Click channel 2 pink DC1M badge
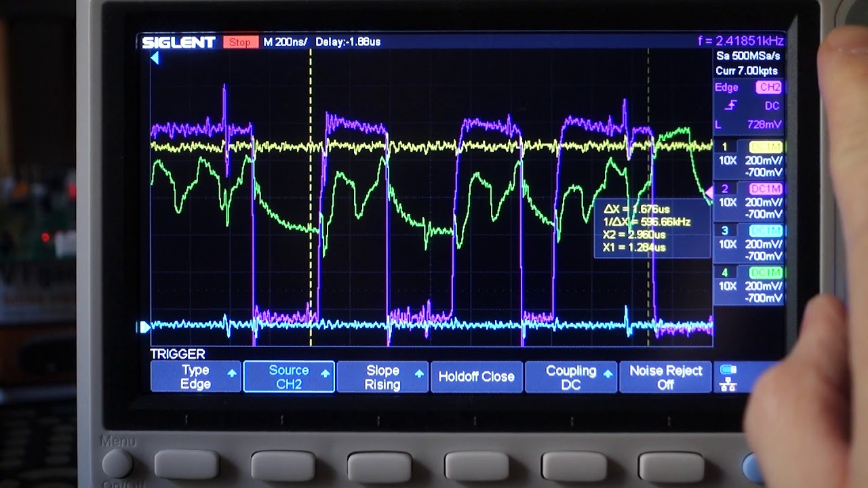868x488 pixels. pos(766,189)
